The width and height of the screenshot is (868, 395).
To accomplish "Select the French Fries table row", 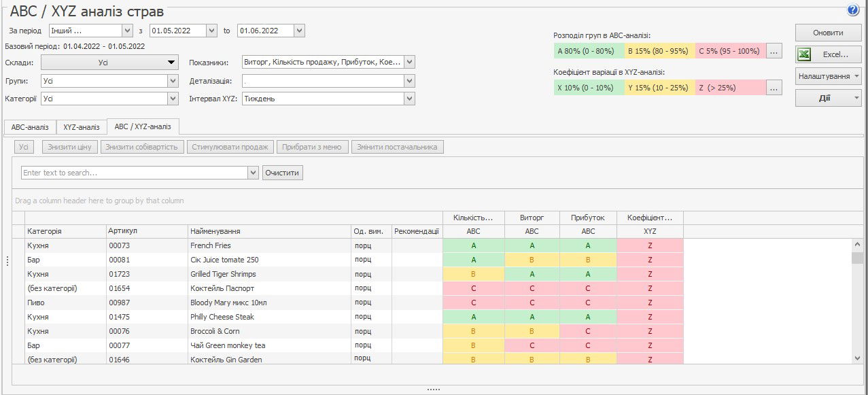I will tap(211, 245).
